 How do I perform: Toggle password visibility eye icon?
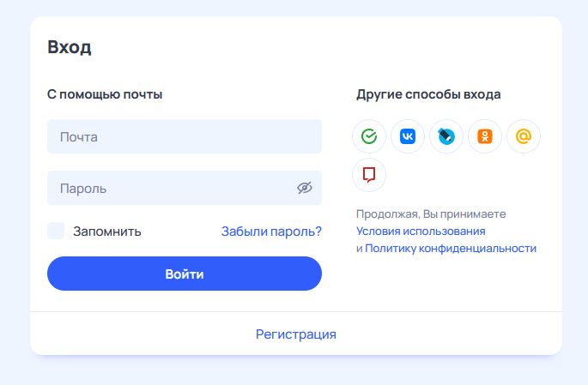point(304,188)
